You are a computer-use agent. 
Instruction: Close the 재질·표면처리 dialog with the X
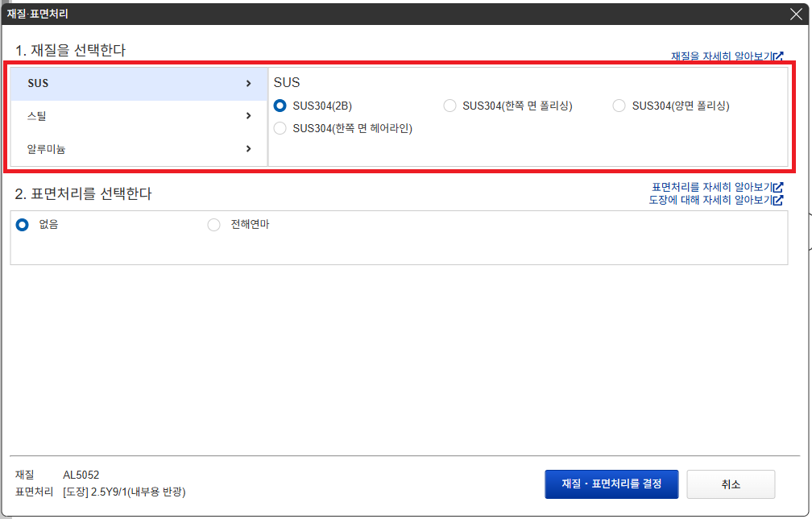point(796,13)
